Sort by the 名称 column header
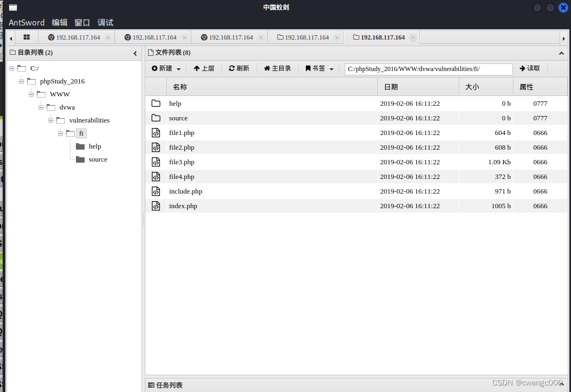The width and height of the screenshot is (571, 392). coord(272,87)
